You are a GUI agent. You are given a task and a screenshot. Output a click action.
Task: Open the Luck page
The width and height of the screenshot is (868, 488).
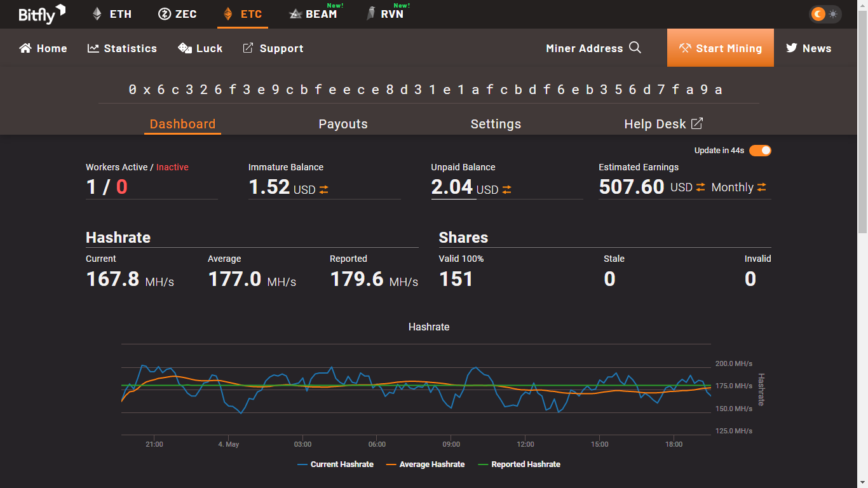(x=200, y=48)
